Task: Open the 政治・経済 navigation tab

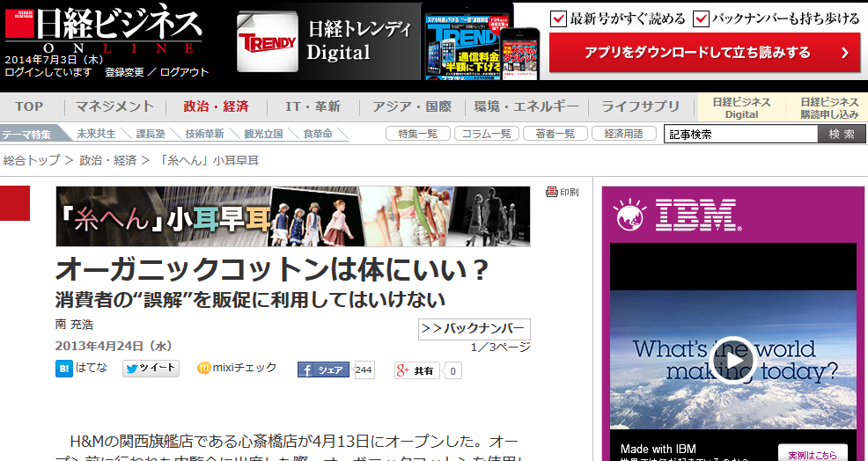Action: pos(216,106)
